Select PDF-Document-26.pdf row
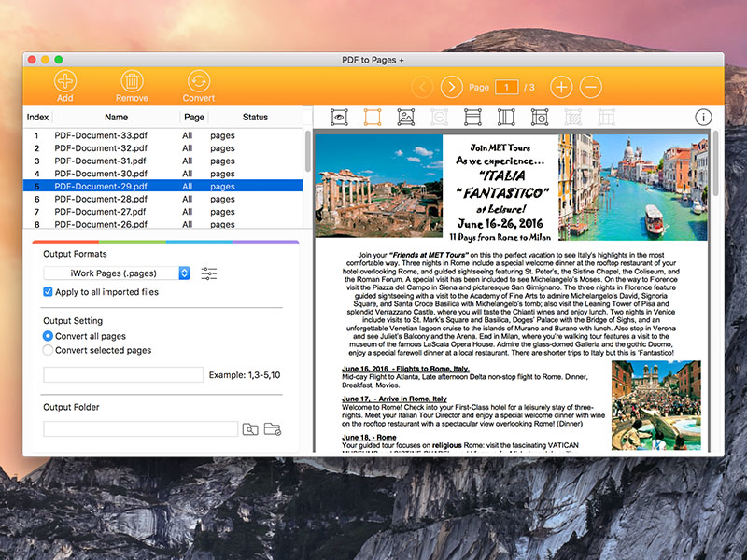Viewport: 747px width, 560px height. click(x=162, y=224)
